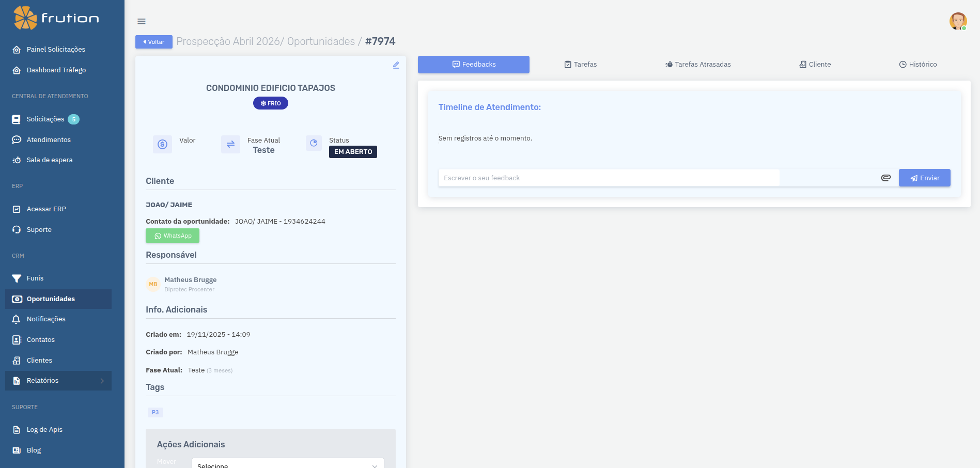Open the Selecione dropdown under Ações Adicionais

pos(287,464)
